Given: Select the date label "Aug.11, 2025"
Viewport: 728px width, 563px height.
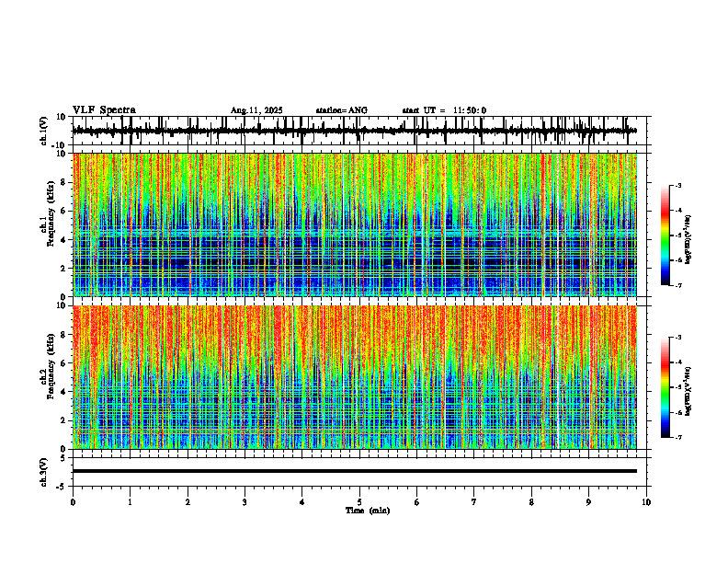Looking at the screenshot, I should pyautogui.click(x=256, y=110).
